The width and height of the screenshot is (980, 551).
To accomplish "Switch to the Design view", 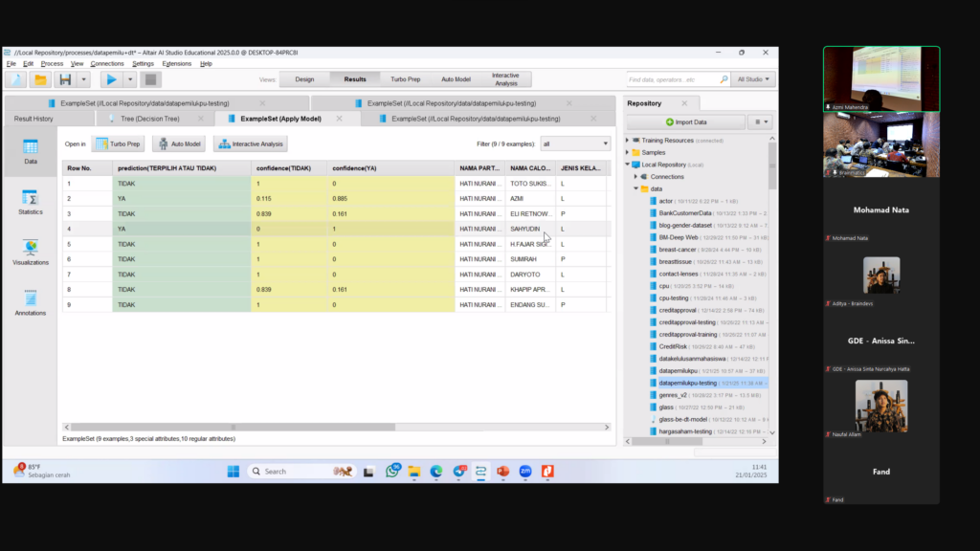I will click(x=304, y=79).
